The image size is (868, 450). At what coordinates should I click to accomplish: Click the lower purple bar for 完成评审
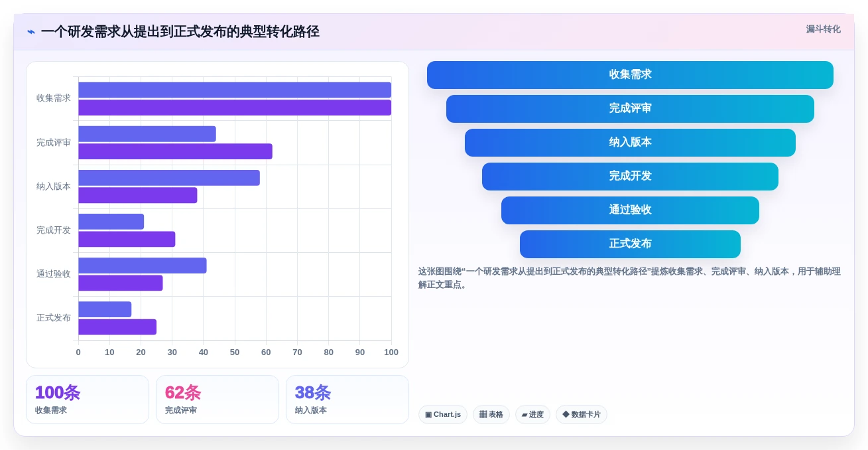(175, 151)
